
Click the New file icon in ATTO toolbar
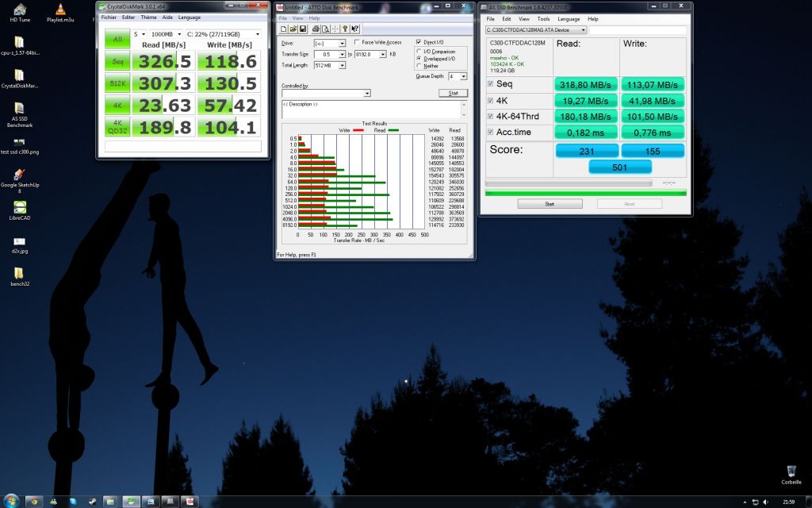283,29
